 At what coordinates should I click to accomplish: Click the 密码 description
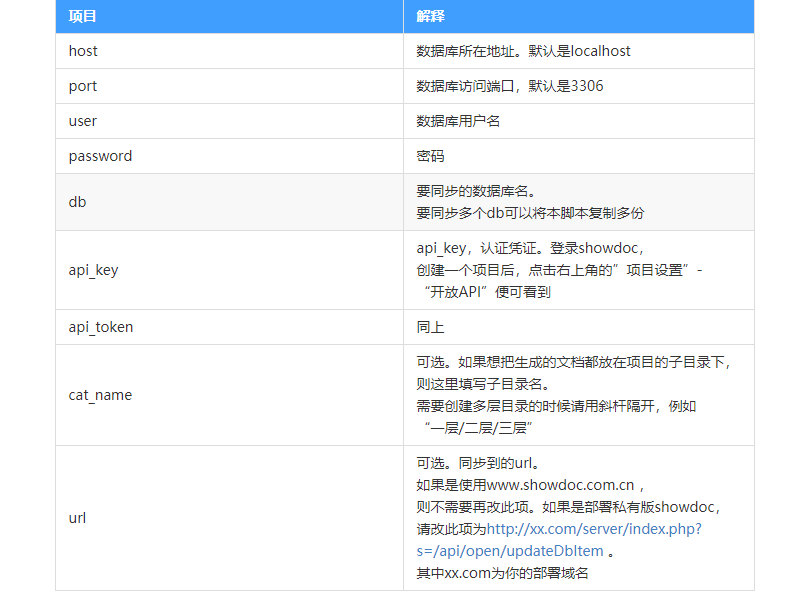point(430,156)
